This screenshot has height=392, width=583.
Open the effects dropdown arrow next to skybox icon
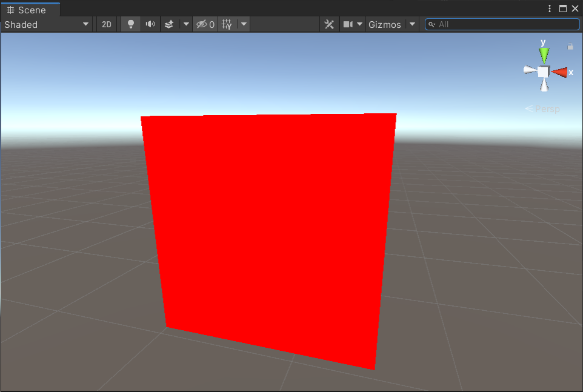[x=185, y=24]
